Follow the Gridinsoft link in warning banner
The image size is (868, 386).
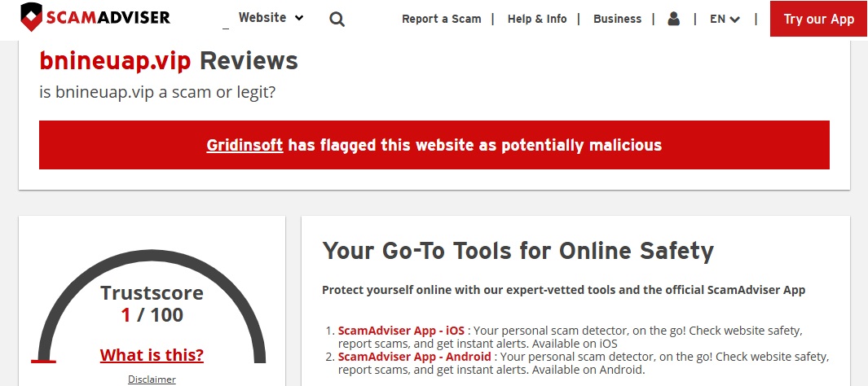[245, 145]
